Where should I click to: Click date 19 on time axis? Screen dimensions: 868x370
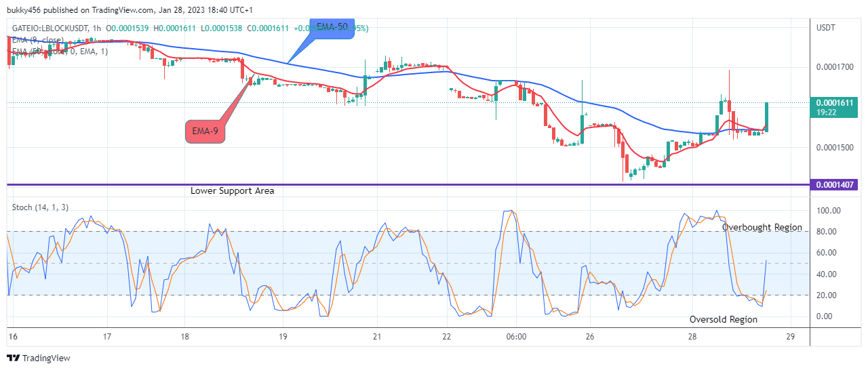283,337
